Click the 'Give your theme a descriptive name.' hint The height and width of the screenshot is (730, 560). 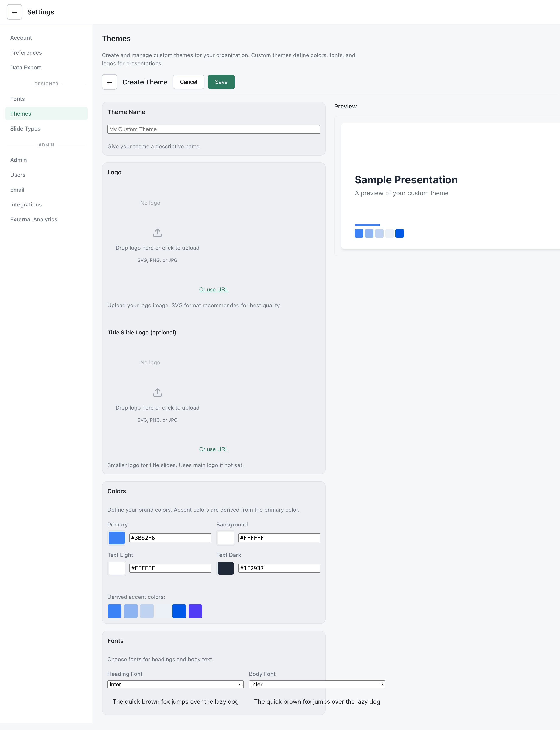[154, 147]
